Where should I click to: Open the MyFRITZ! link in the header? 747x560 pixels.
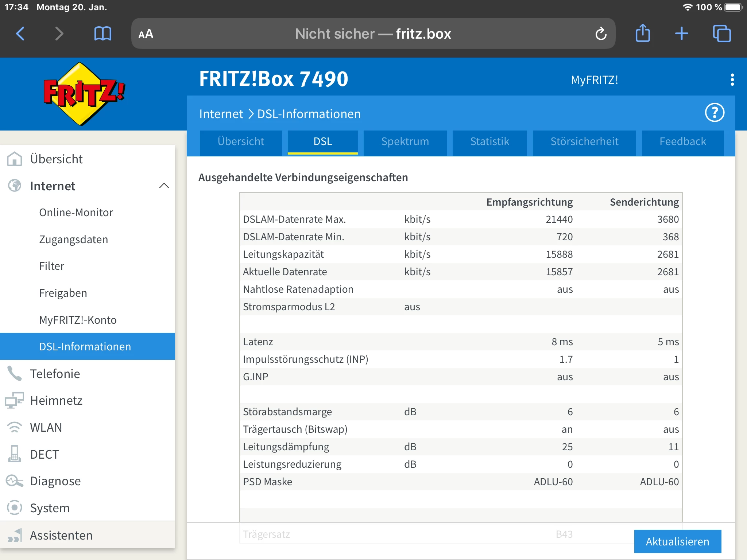(x=594, y=80)
